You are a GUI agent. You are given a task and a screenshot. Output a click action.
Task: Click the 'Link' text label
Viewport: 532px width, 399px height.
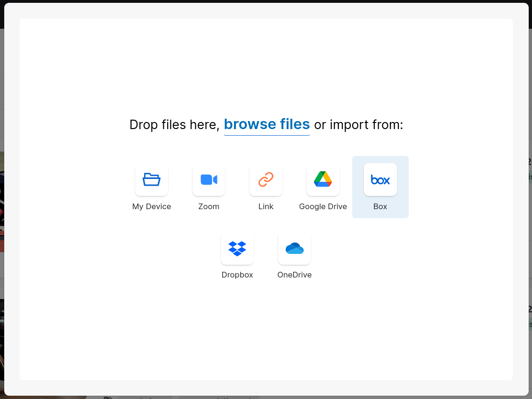coord(266,206)
